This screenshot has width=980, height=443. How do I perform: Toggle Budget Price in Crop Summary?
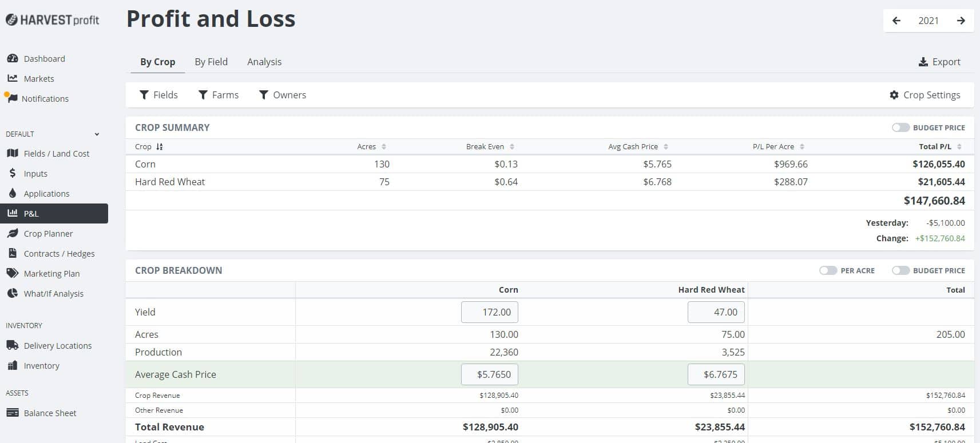pos(900,127)
